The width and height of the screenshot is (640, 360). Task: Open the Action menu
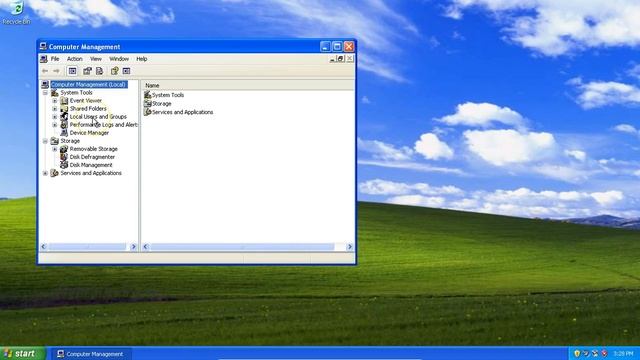pyautogui.click(x=75, y=59)
